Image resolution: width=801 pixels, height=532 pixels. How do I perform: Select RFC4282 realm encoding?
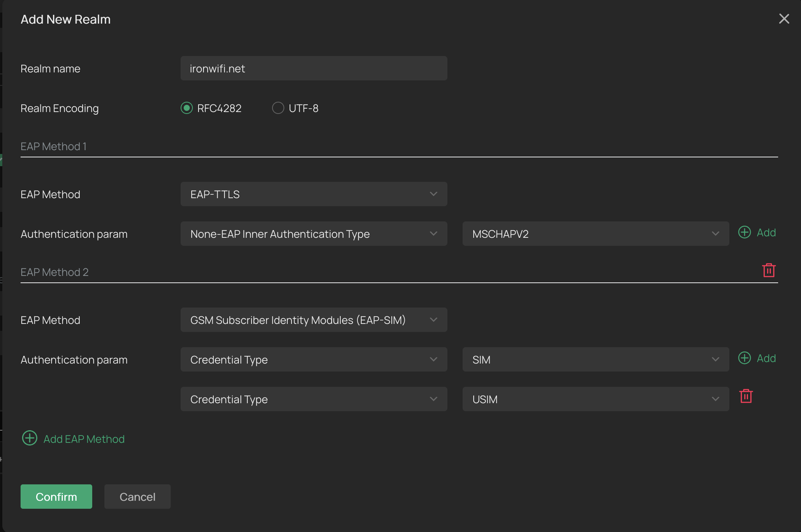187,108
